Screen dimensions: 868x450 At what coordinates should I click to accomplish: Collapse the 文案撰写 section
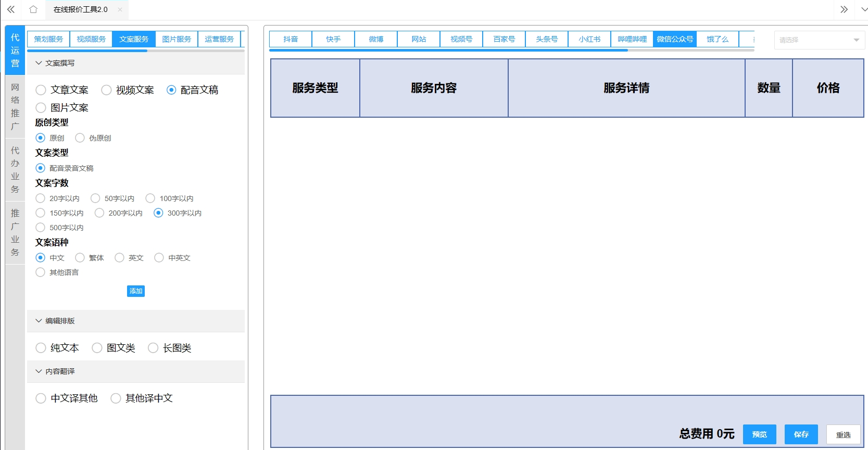[x=39, y=63]
